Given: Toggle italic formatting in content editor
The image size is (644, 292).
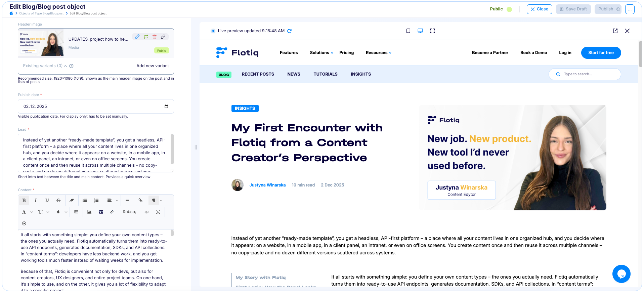Looking at the screenshot, I should coord(36,201).
